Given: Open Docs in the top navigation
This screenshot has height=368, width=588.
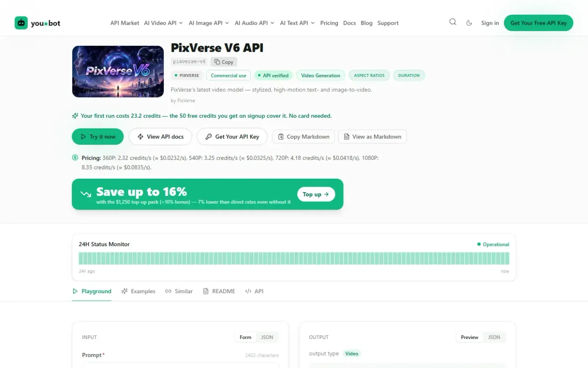Looking at the screenshot, I should click(x=349, y=23).
